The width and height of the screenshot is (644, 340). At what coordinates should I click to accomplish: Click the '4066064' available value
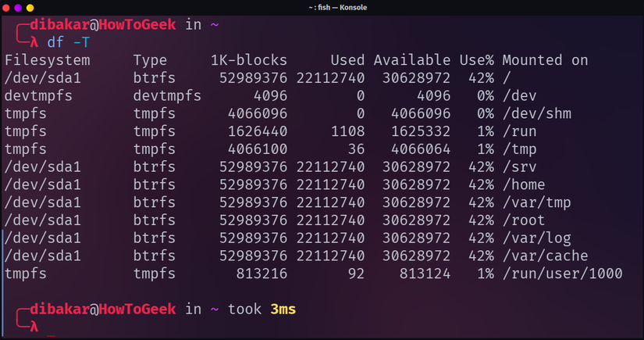(x=421, y=149)
